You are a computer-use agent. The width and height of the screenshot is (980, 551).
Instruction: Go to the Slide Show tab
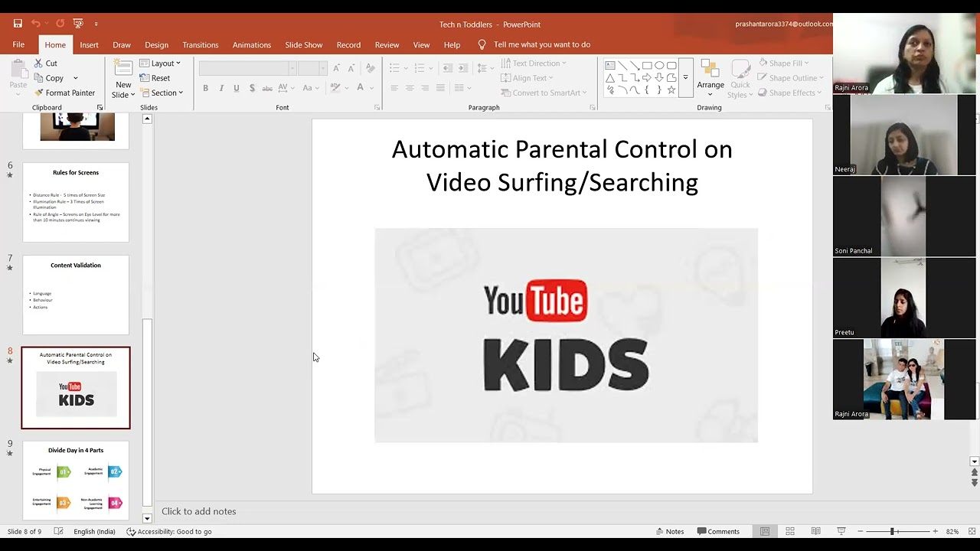pyautogui.click(x=304, y=44)
